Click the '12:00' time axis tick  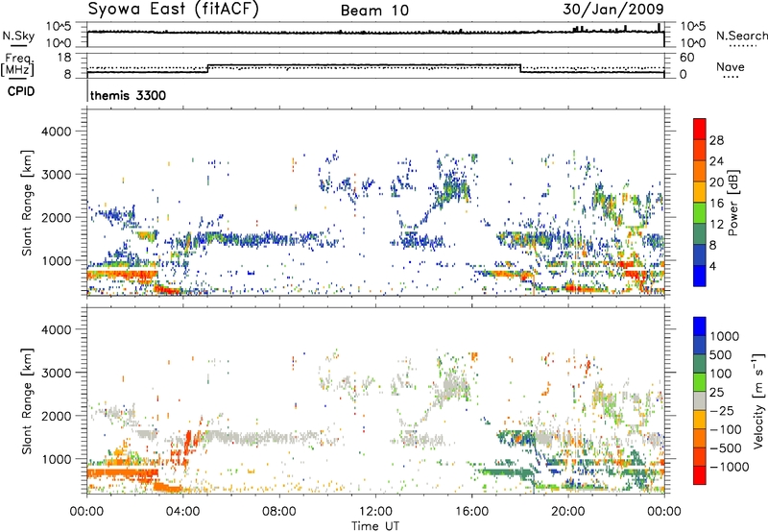(x=375, y=512)
